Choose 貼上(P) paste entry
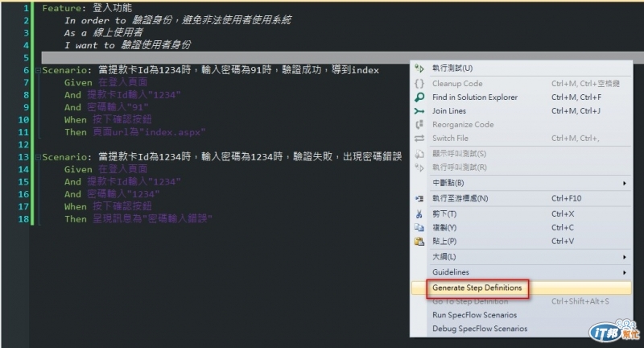This screenshot has width=644, height=348. pyautogui.click(x=521, y=241)
